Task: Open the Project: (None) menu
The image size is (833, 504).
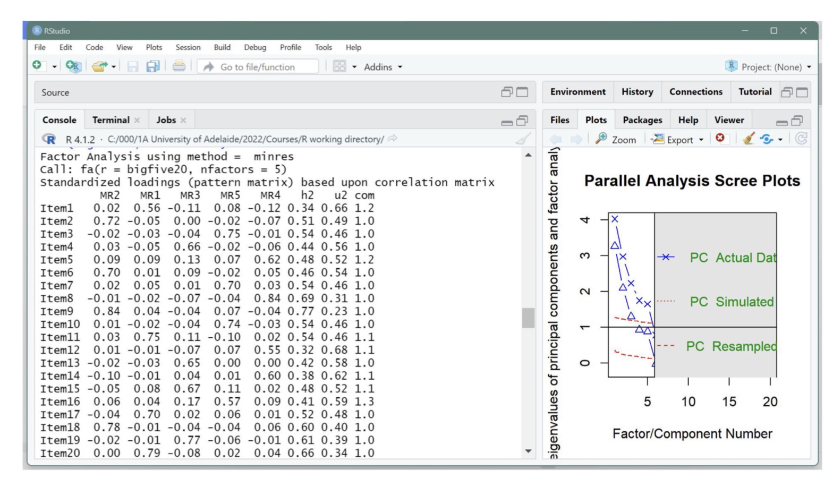Action: coord(769,67)
